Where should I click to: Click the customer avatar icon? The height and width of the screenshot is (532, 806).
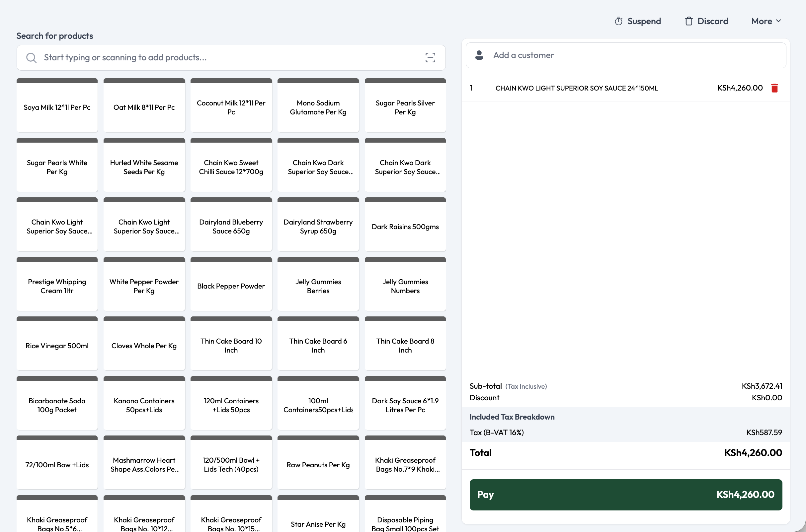(479, 55)
